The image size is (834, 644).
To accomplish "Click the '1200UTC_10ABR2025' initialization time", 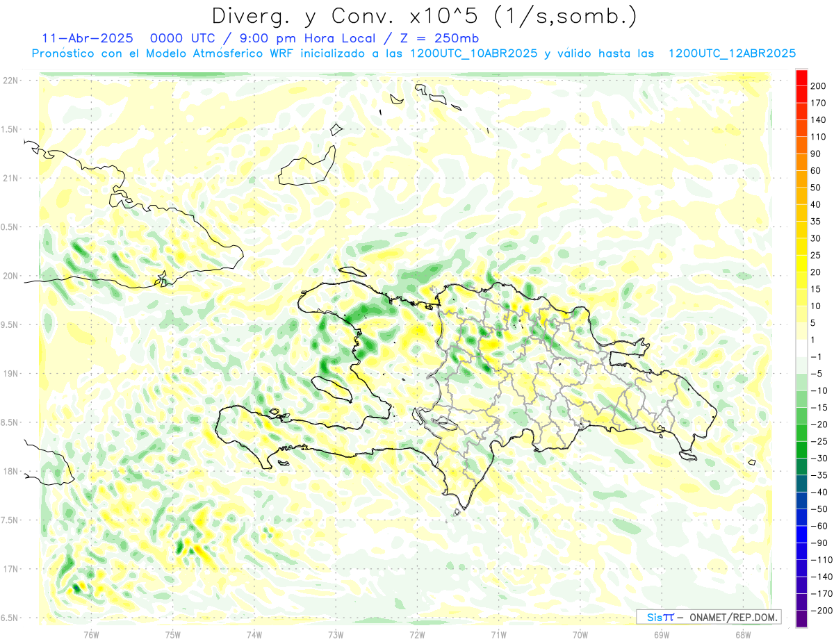I will (x=474, y=53).
